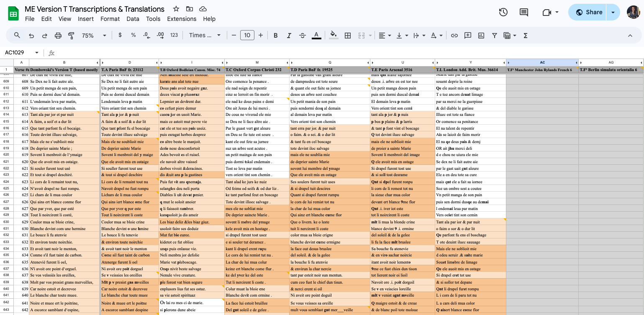Click the font size input field

pyautogui.click(x=247, y=36)
